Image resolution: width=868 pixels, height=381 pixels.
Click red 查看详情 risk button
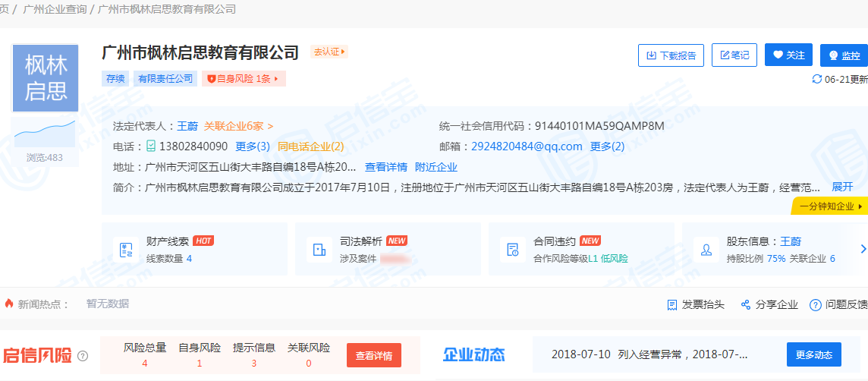tap(373, 355)
